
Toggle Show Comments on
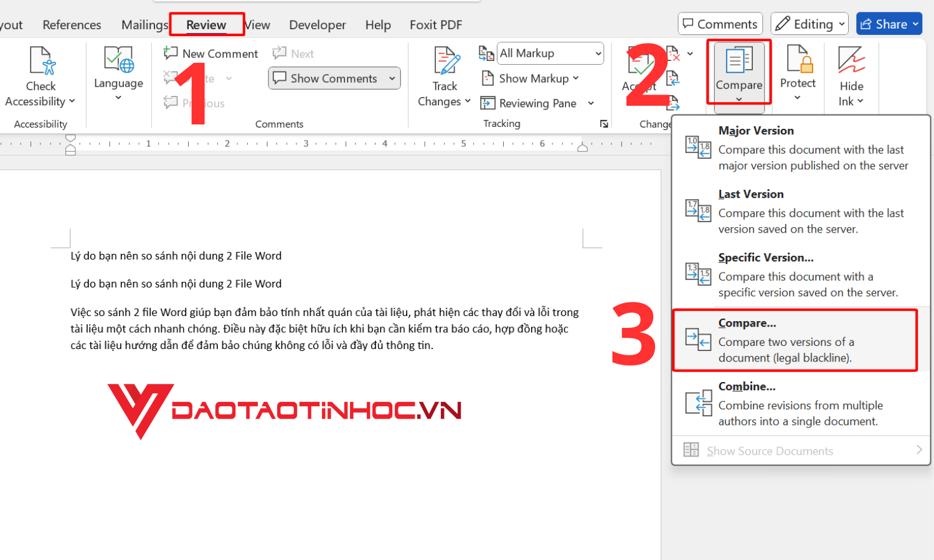click(x=334, y=78)
